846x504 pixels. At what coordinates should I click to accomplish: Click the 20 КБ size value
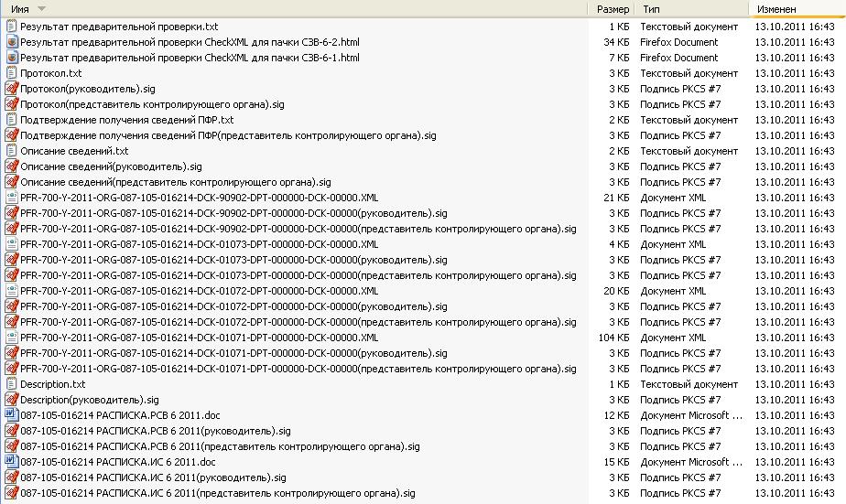tap(616, 291)
